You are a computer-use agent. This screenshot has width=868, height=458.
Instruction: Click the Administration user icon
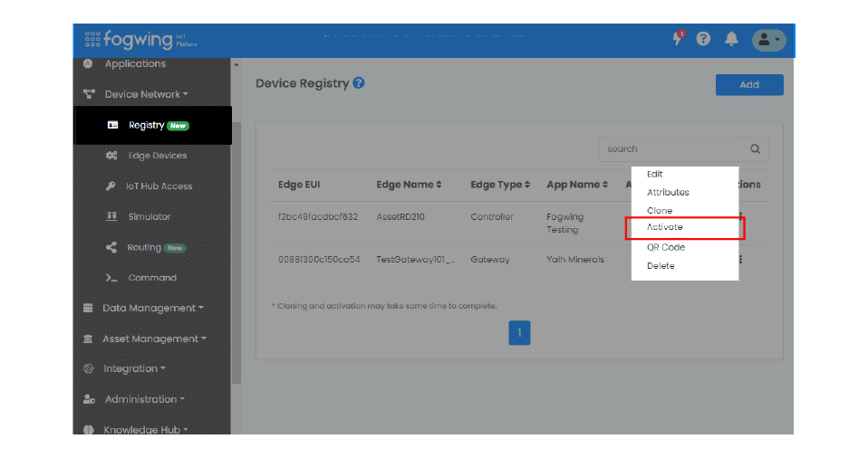[89, 399]
